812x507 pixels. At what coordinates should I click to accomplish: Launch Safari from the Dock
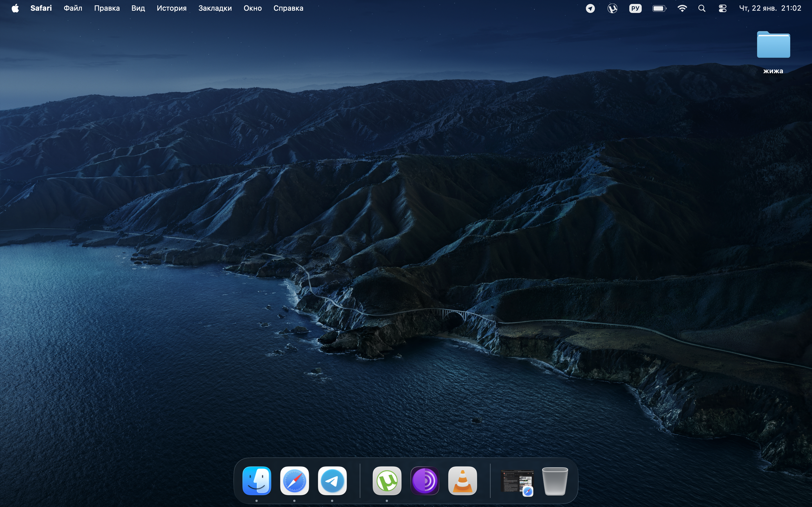coord(294,481)
